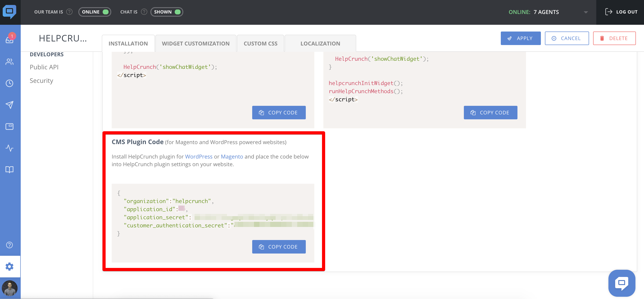Open the paper plane campaigns icon

[9, 105]
